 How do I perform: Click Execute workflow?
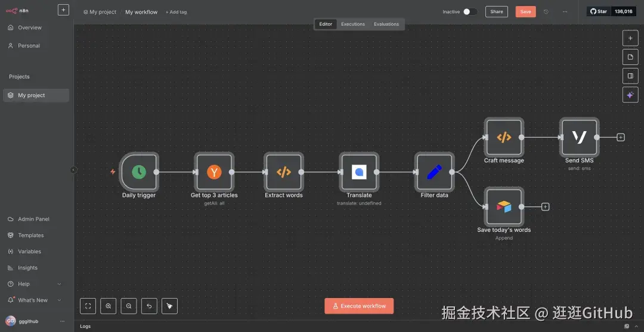[359, 306]
